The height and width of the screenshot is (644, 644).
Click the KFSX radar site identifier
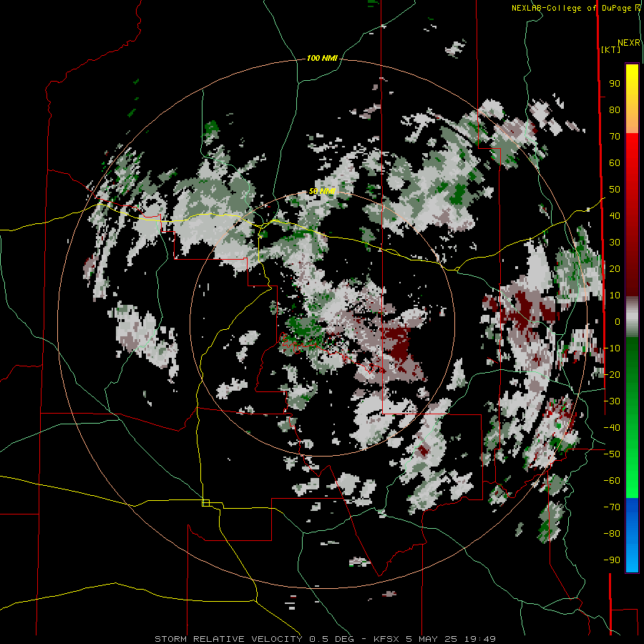386,639
